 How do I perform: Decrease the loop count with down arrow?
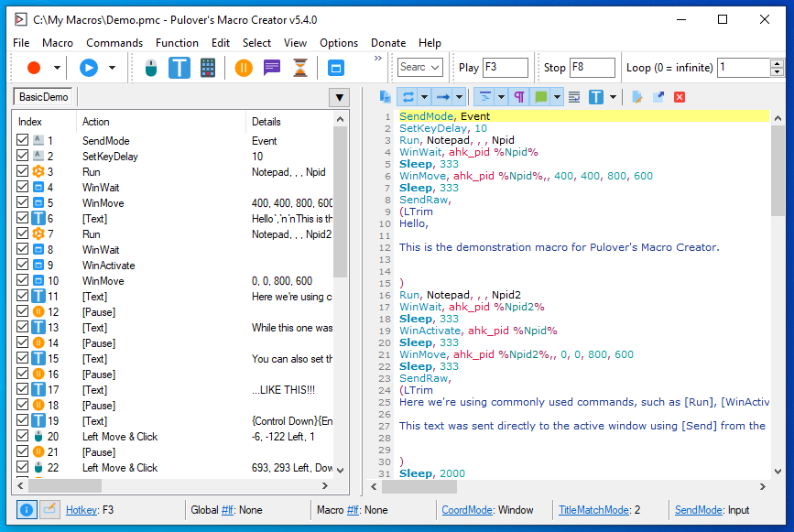(x=777, y=71)
